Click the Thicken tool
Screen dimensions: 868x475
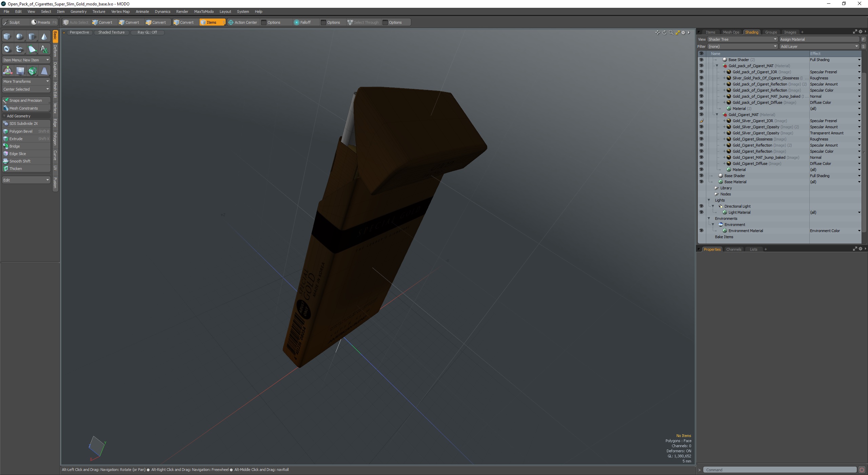[x=26, y=169]
